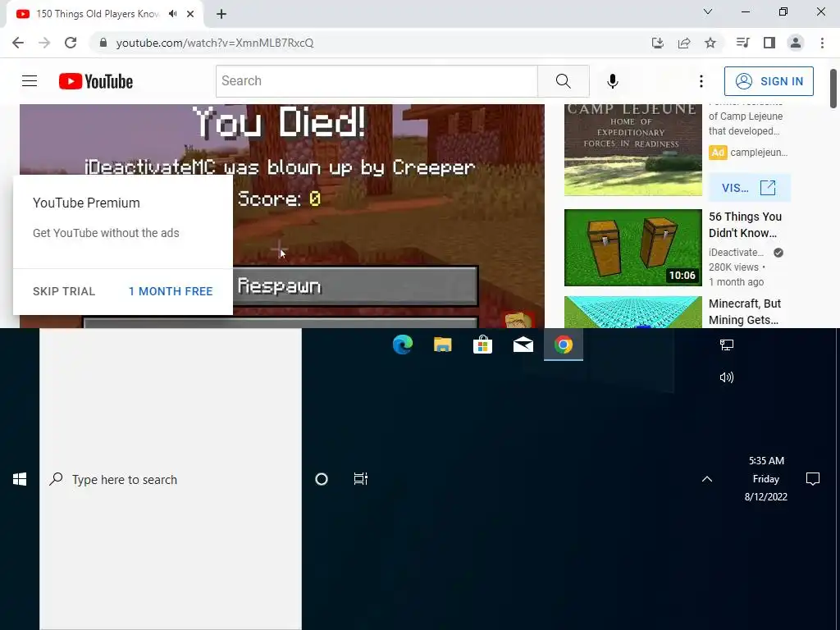The width and height of the screenshot is (840, 630).
Task: Click Type here to search box
Action: pos(171,479)
